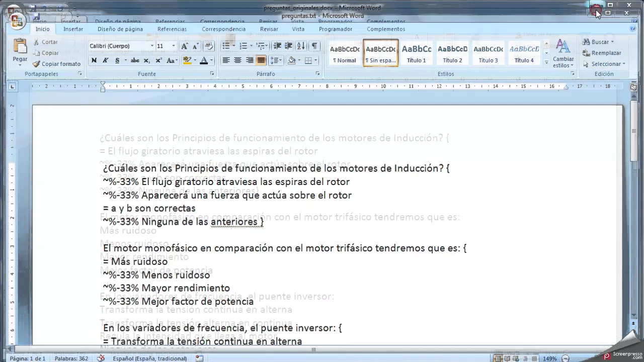Open the highlight color dropdown arrow
This screenshot has width=644, height=362.
click(194, 60)
